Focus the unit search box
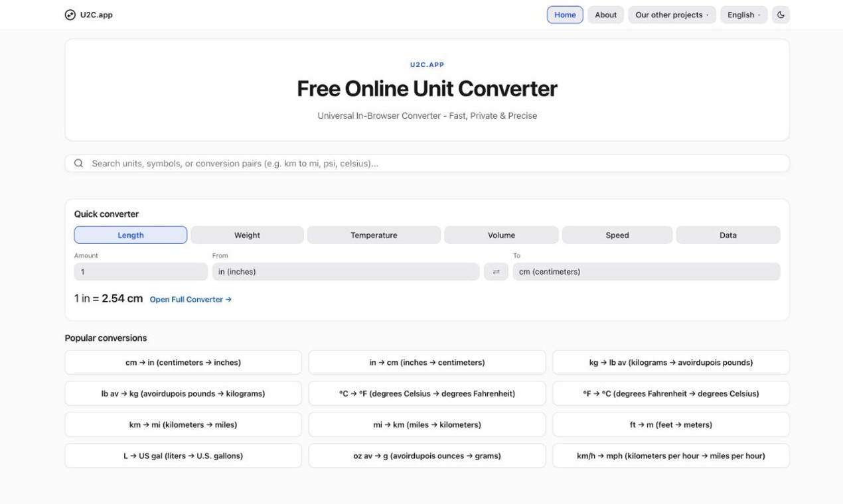The width and height of the screenshot is (843, 504). 427,163
